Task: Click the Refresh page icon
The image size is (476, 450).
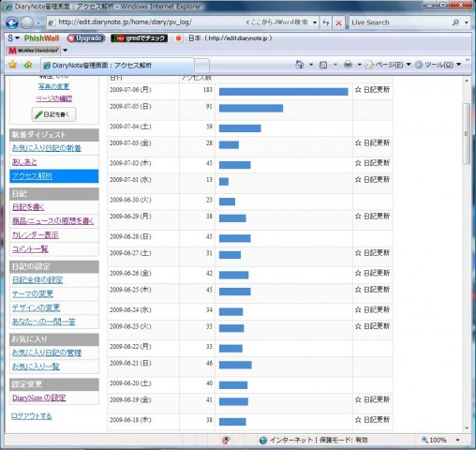Action: tap(326, 22)
